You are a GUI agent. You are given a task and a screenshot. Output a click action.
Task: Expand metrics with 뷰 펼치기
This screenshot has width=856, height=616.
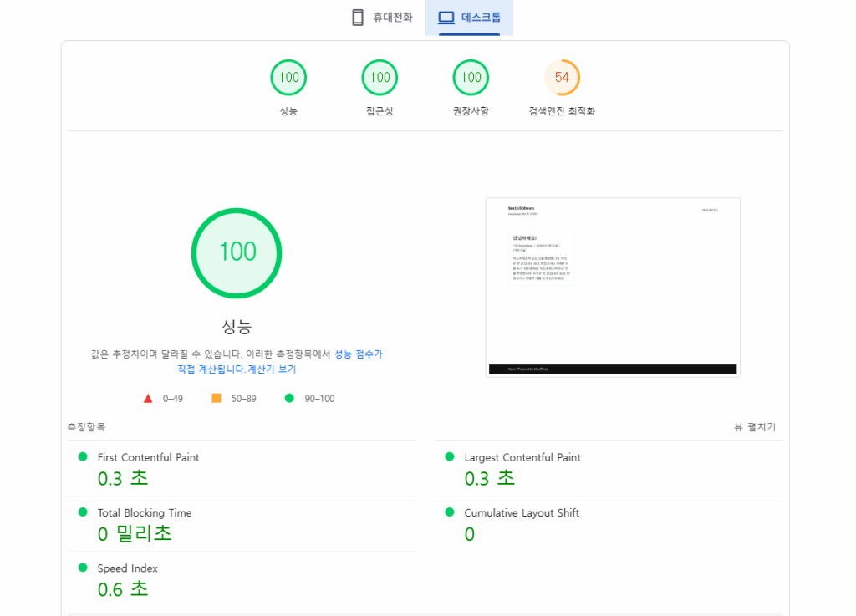pyautogui.click(x=754, y=427)
